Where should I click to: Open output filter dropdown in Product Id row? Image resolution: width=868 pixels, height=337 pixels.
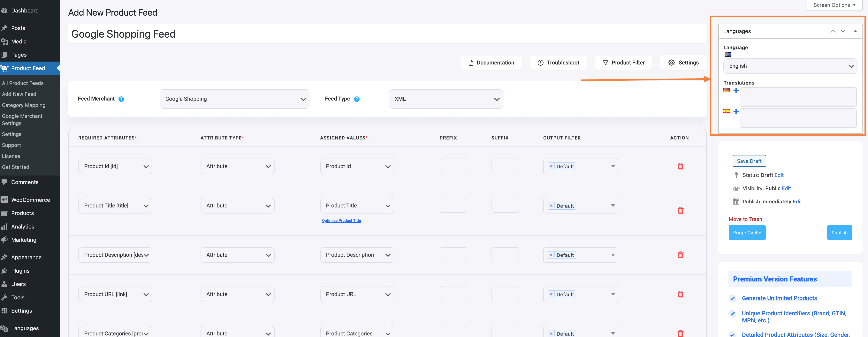point(580,166)
